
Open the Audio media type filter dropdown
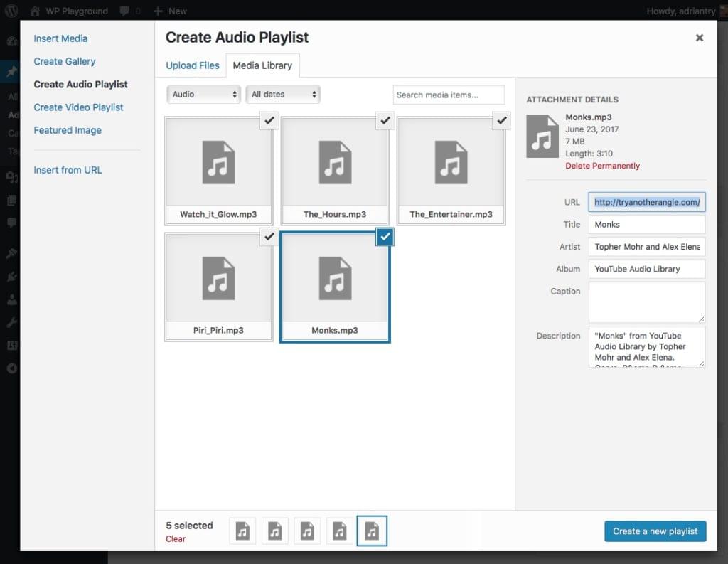point(203,93)
